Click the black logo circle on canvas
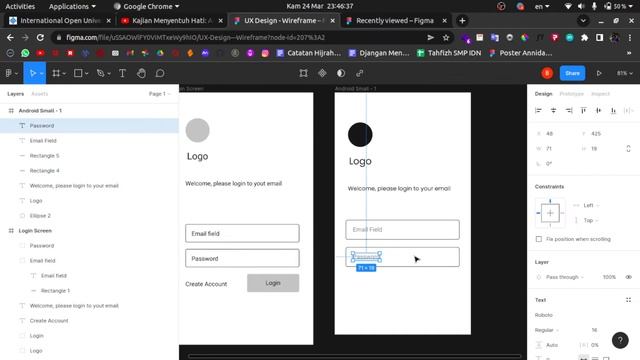Screen dimensions: 640x360 (360, 135)
